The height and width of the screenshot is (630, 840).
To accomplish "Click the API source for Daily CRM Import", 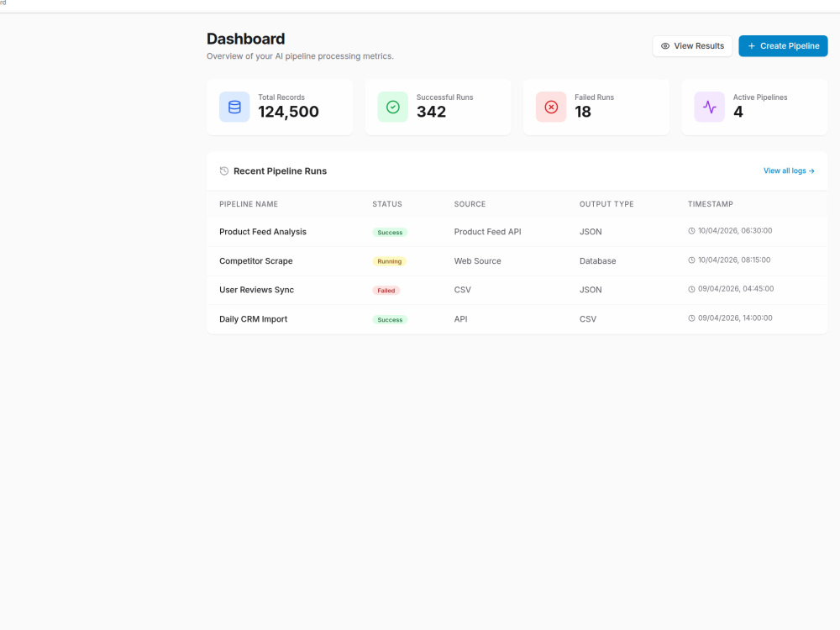I will 460,318.
